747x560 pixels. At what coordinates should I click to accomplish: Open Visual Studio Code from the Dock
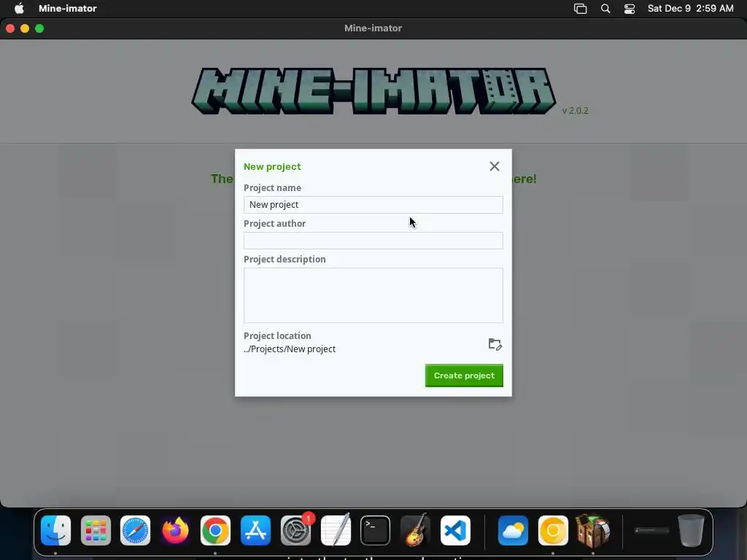[455, 530]
